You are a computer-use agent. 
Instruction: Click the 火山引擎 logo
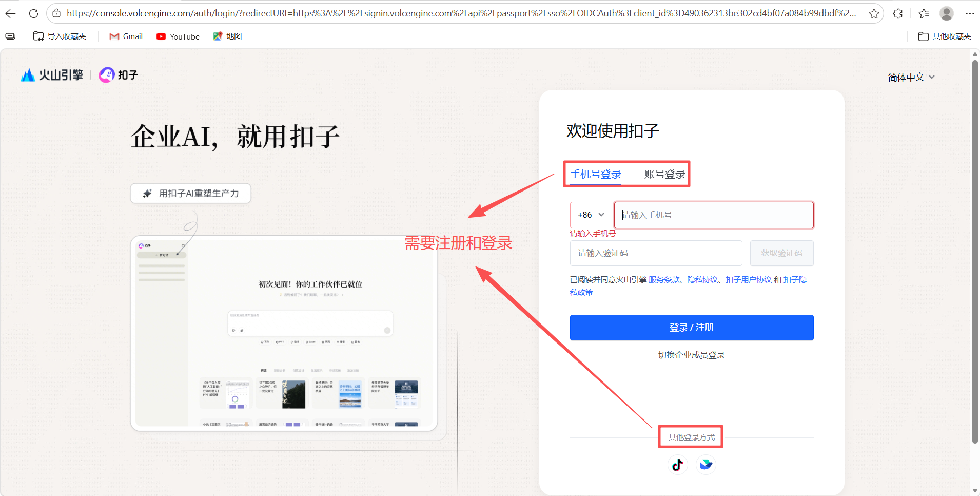point(52,75)
